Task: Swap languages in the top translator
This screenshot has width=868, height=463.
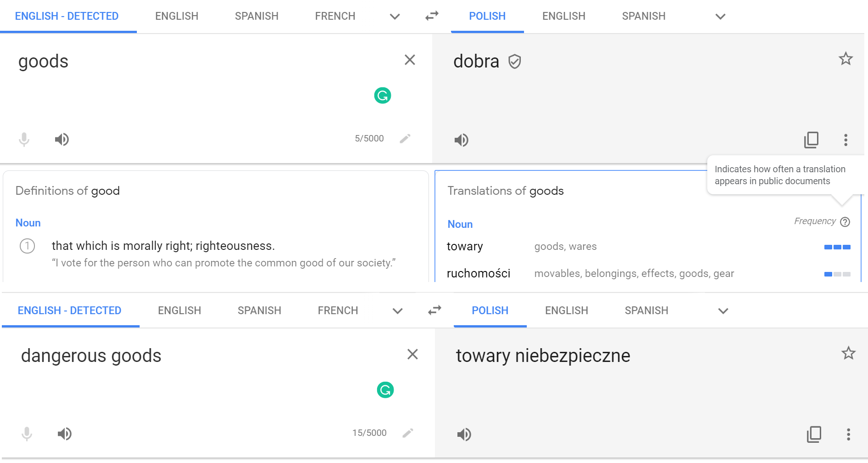Action: tap(432, 16)
